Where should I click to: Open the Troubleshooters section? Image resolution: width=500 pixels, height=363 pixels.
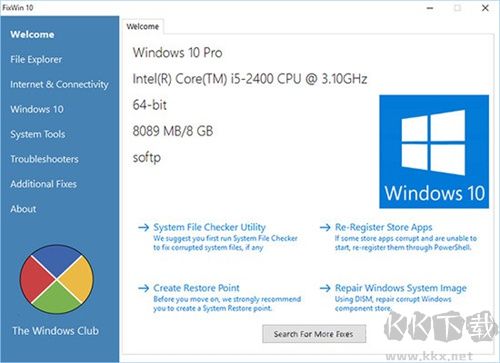point(44,159)
